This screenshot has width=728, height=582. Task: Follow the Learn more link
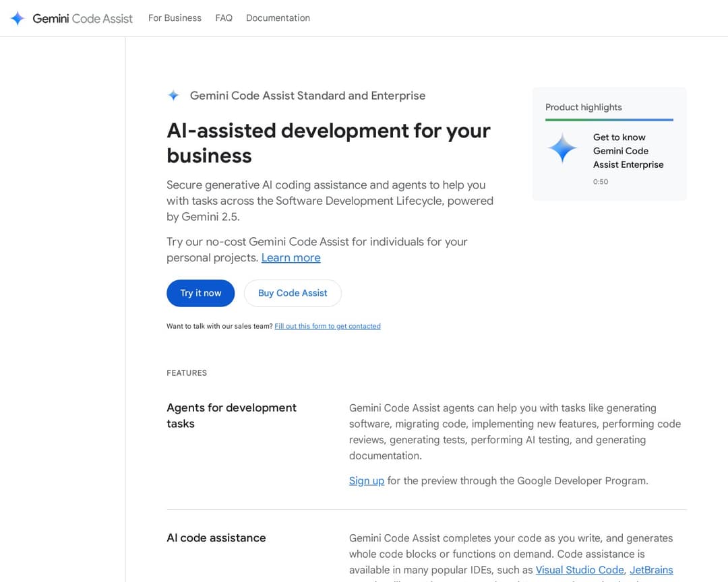[x=291, y=257]
